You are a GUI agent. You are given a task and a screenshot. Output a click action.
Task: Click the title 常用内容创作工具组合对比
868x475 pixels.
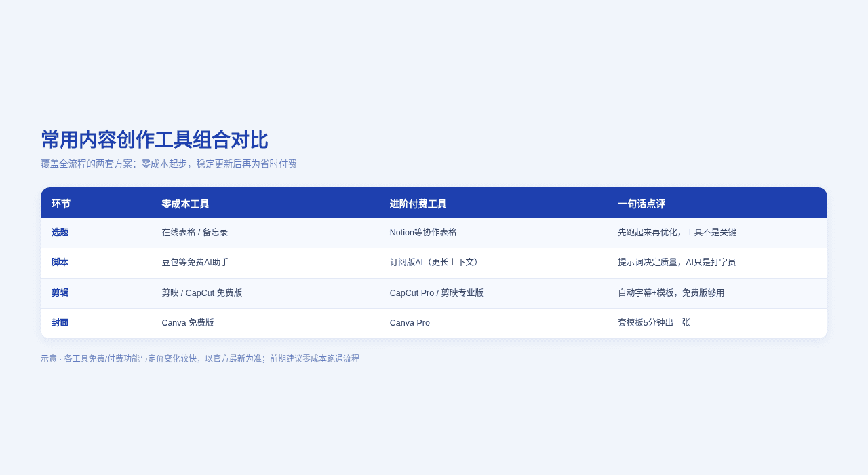pos(155,140)
